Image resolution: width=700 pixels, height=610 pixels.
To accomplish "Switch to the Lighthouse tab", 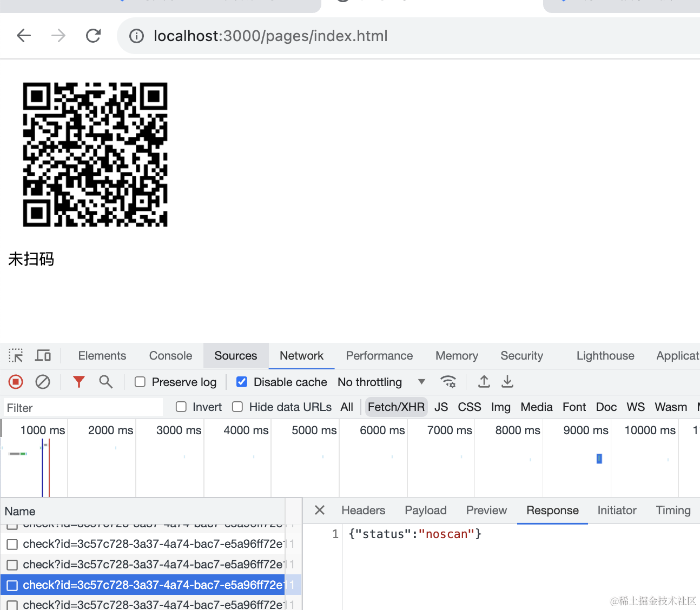I will tap(605, 356).
